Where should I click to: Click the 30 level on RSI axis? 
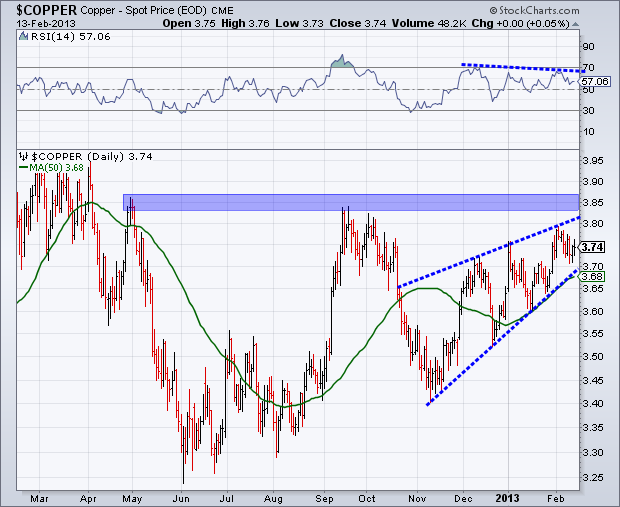click(x=588, y=111)
